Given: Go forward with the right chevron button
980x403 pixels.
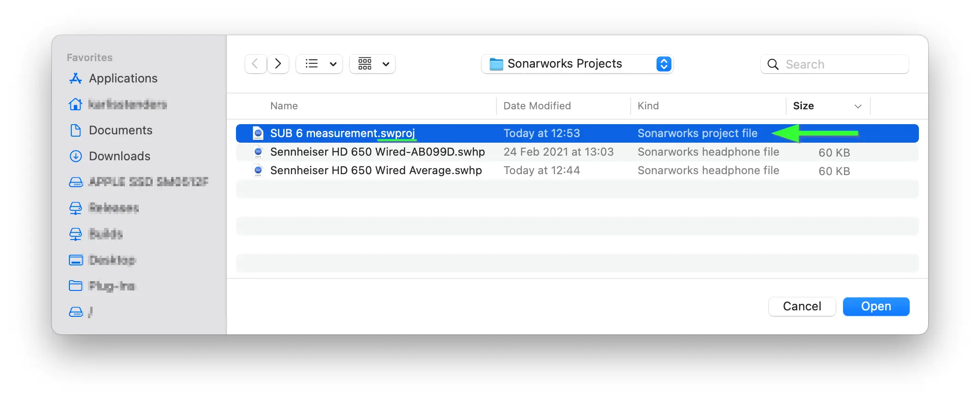Looking at the screenshot, I should click(278, 64).
